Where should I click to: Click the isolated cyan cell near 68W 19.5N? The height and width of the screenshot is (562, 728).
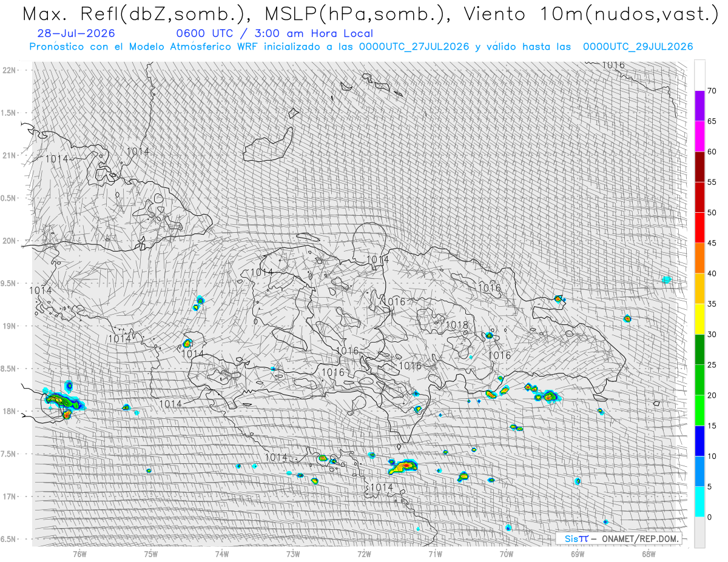(x=667, y=279)
